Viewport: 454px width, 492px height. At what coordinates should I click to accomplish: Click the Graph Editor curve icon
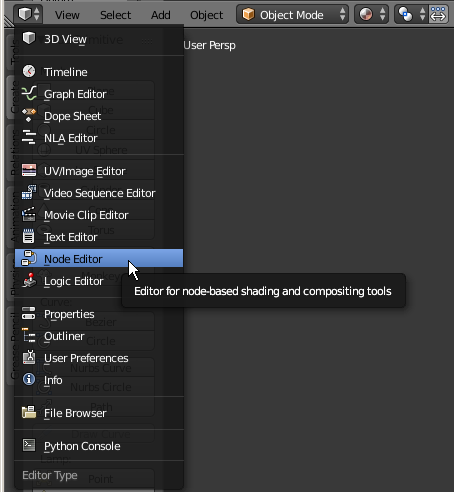29,93
